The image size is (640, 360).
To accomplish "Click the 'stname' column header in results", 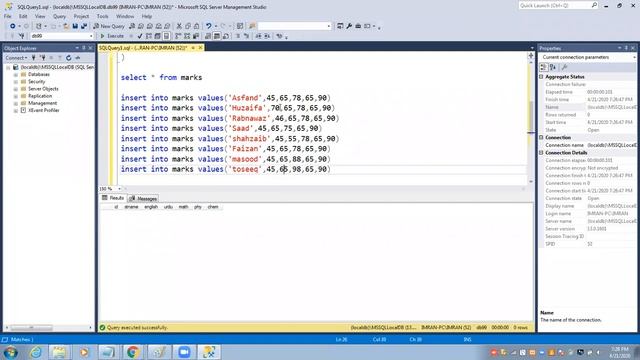I will [x=131, y=207].
